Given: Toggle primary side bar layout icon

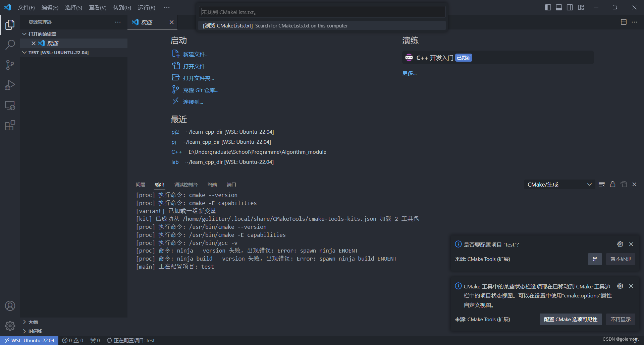Looking at the screenshot, I should [548, 7].
